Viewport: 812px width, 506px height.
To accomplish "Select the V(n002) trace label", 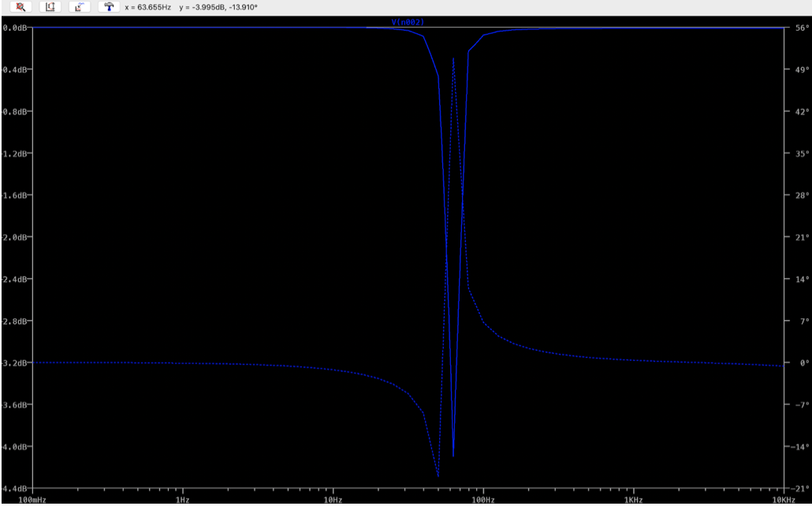I will pos(408,22).
